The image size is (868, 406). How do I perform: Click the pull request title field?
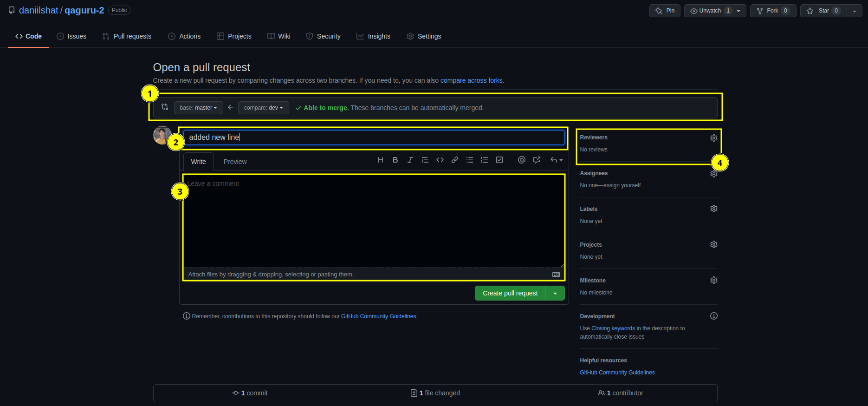pos(374,138)
